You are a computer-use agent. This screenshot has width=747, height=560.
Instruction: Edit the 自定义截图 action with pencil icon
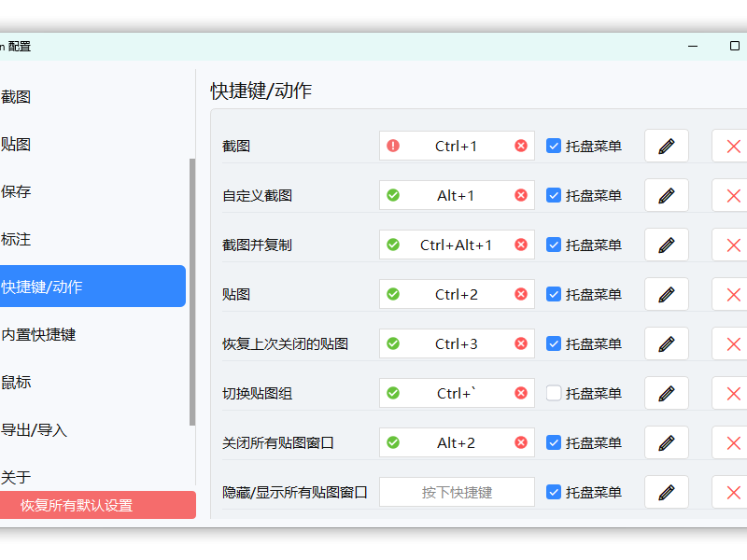click(666, 195)
